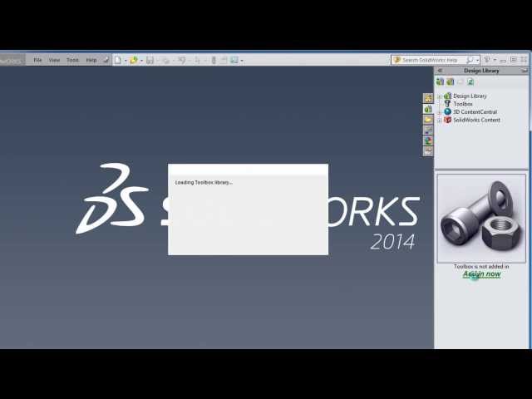Open Appearances color ball side tab
This screenshot has width=532, height=399.
click(x=428, y=140)
